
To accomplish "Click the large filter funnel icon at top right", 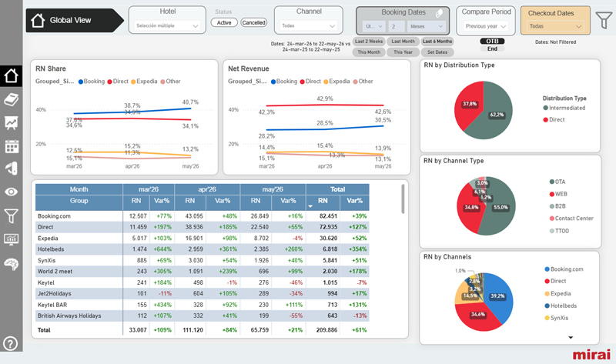I will click(604, 20).
